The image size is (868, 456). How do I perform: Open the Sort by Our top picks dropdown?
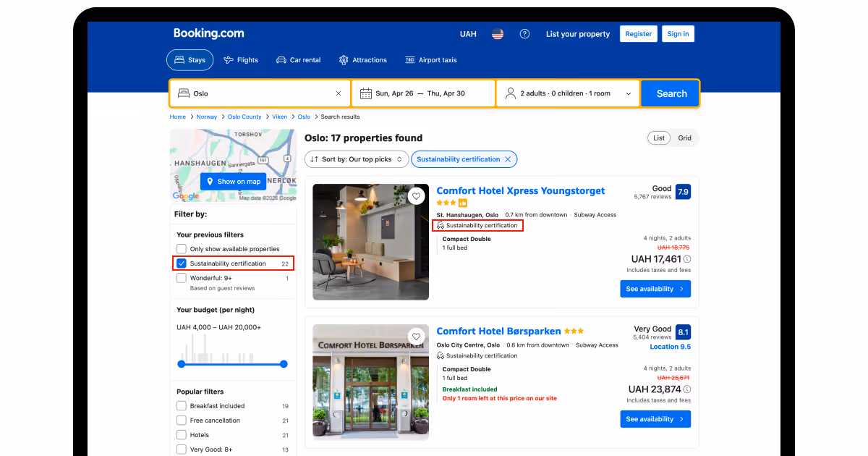[x=357, y=159]
